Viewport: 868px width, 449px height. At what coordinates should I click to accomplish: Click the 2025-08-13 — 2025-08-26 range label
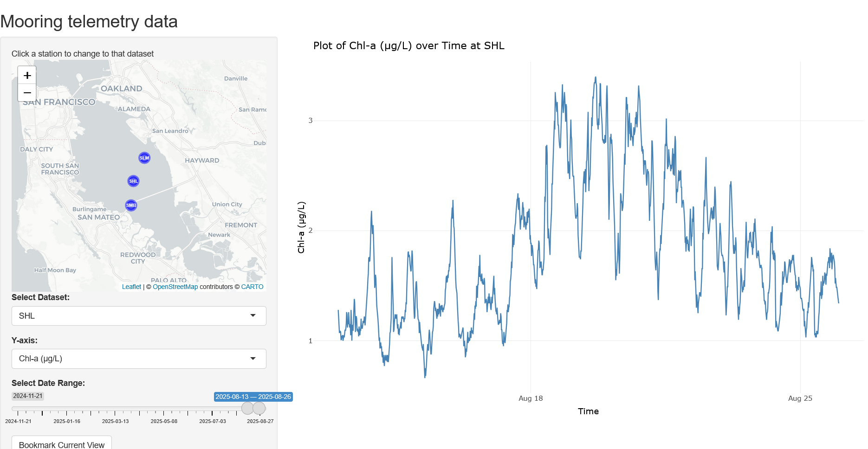tap(253, 397)
